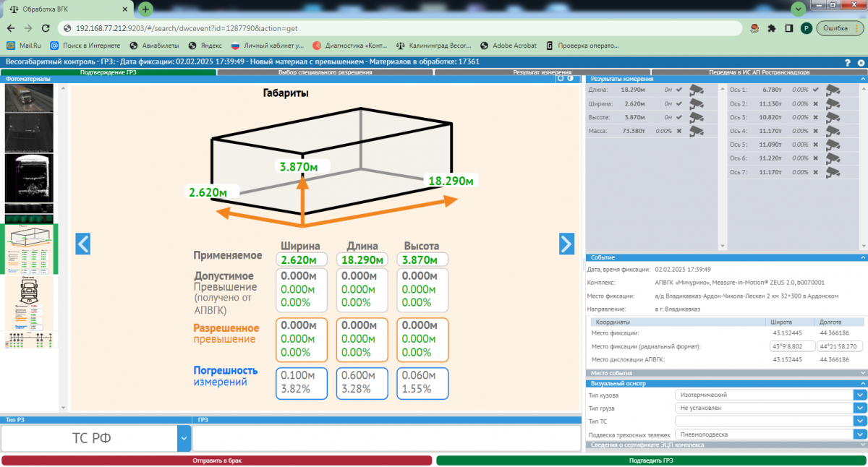Open the Тип груза dropdown

(x=859, y=408)
